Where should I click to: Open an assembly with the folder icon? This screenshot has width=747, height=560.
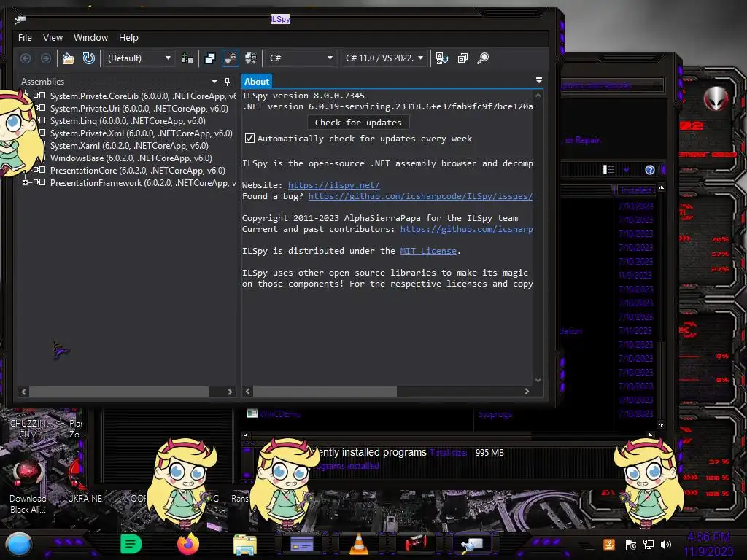pyautogui.click(x=69, y=58)
